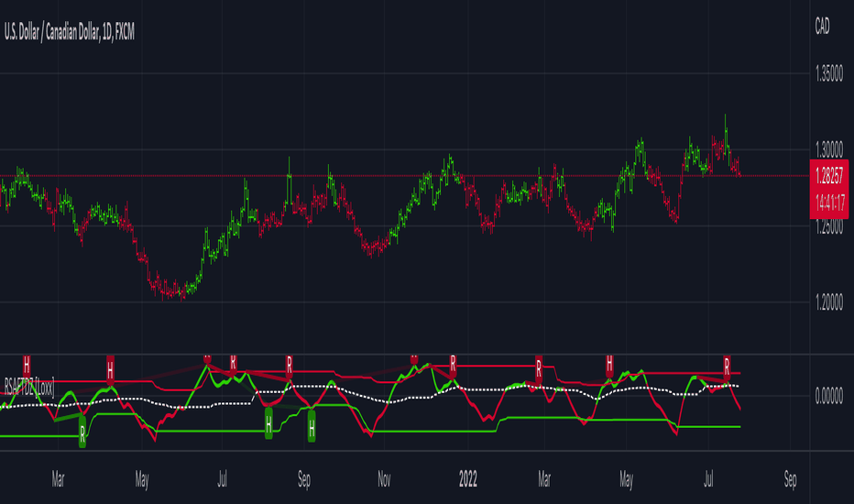
Task: Select the RSAFTDZ [Loxx] indicator label
Action: [30, 388]
